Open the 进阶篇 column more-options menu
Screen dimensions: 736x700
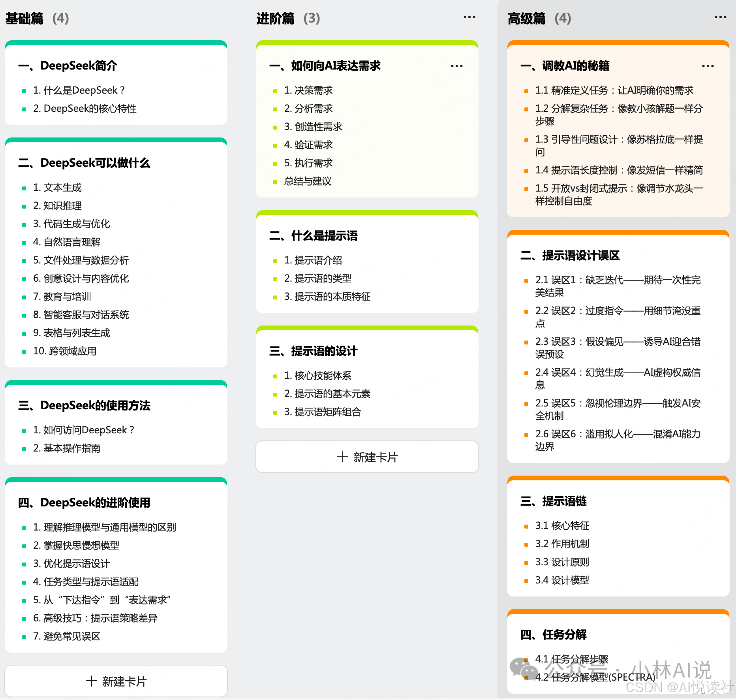click(469, 17)
